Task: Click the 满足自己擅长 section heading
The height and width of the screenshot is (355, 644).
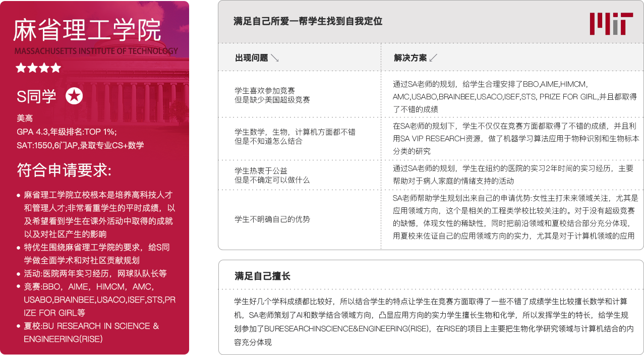Action: (x=262, y=276)
